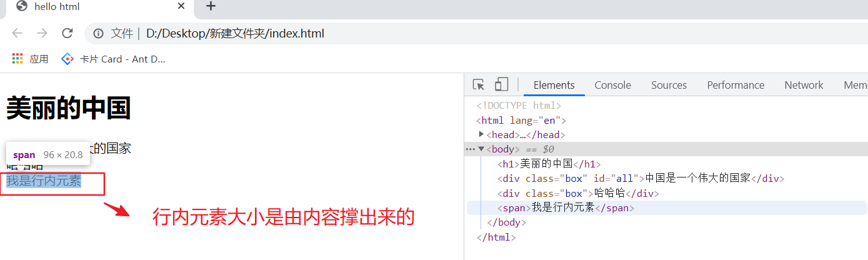Open a new tab with plus button
Screen dimensions: 868x260
[x=211, y=7]
